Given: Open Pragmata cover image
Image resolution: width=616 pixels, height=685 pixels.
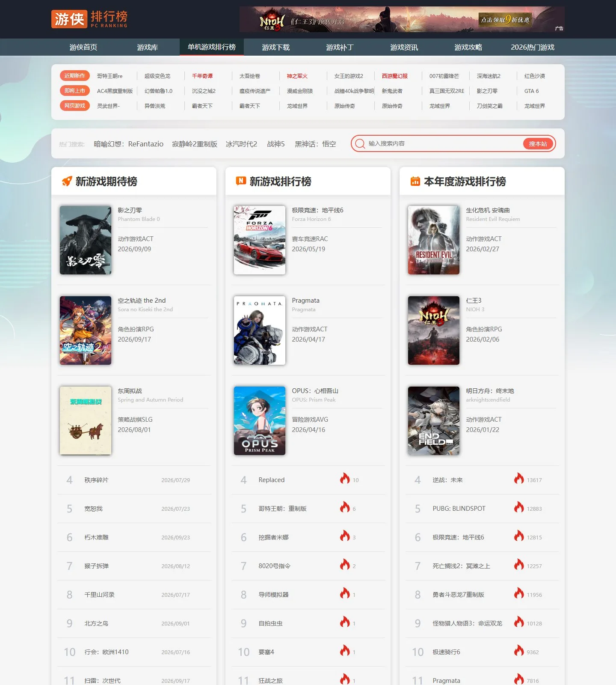Looking at the screenshot, I should point(260,331).
